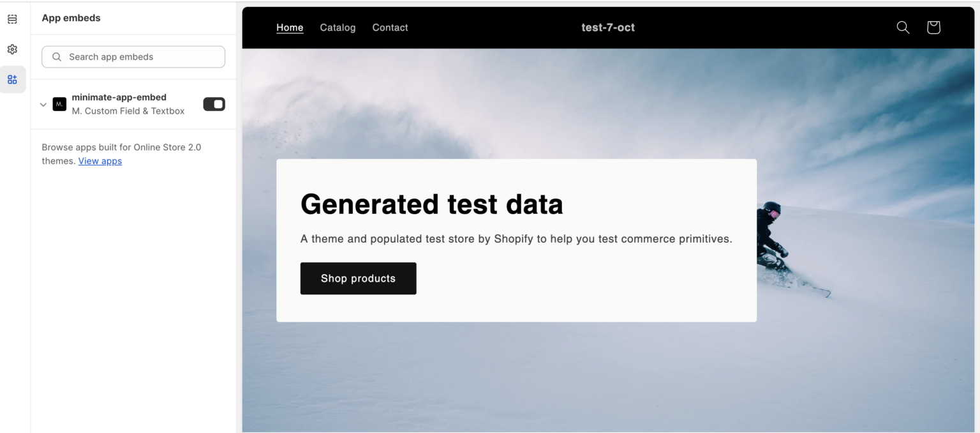Click the storefront search magnifier icon

pos(903,27)
